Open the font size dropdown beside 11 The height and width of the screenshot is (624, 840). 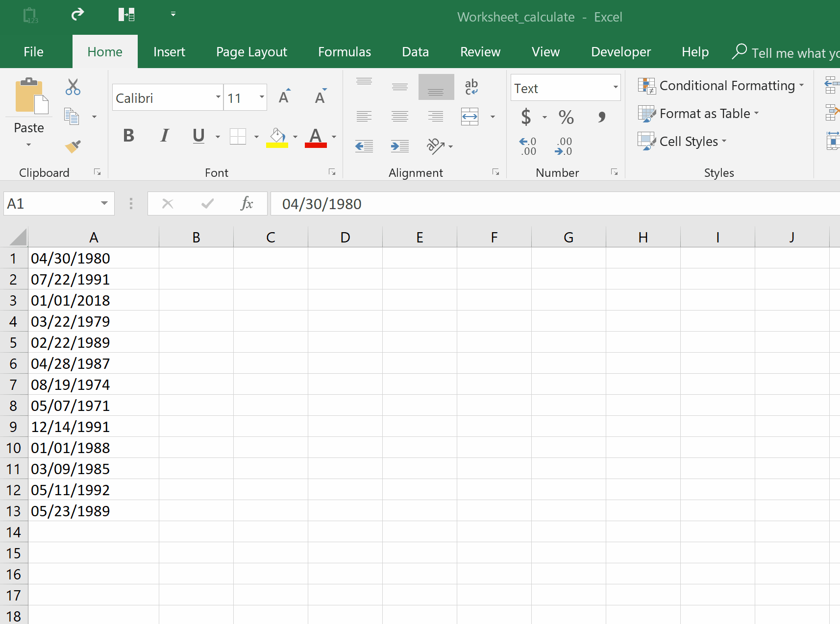pyautogui.click(x=262, y=97)
